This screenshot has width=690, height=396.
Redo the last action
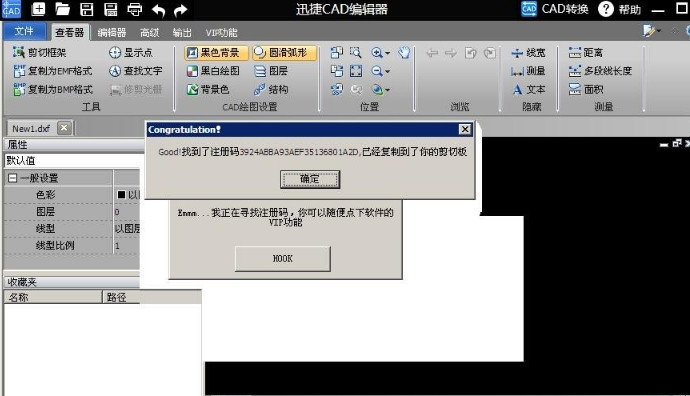[x=180, y=10]
